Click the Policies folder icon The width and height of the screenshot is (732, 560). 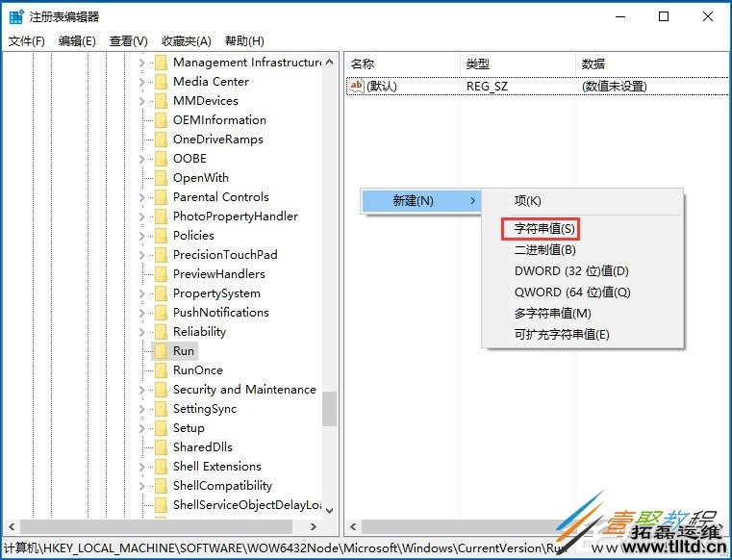pyautogui.click(x=161, y=236)
